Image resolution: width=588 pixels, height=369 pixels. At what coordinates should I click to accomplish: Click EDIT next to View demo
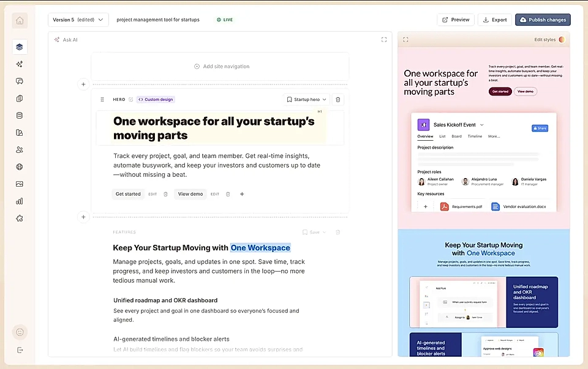[215, 194]
